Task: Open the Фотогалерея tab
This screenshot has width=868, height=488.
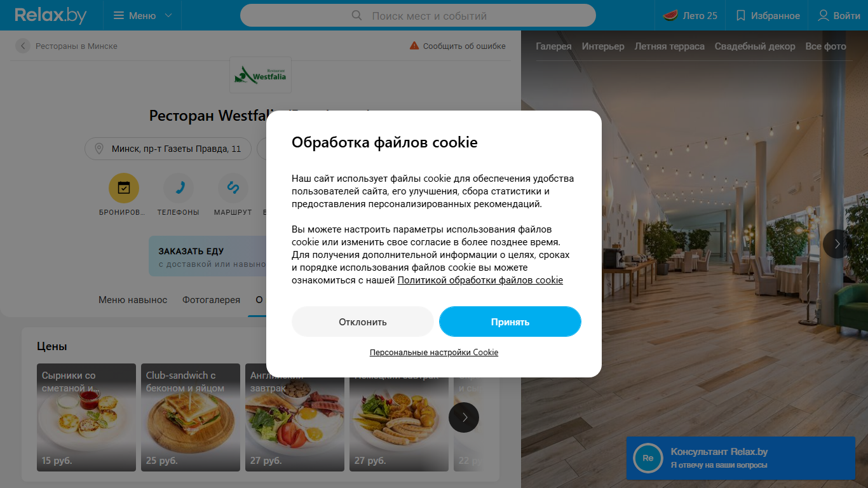Action: click(x=212, y=300)
